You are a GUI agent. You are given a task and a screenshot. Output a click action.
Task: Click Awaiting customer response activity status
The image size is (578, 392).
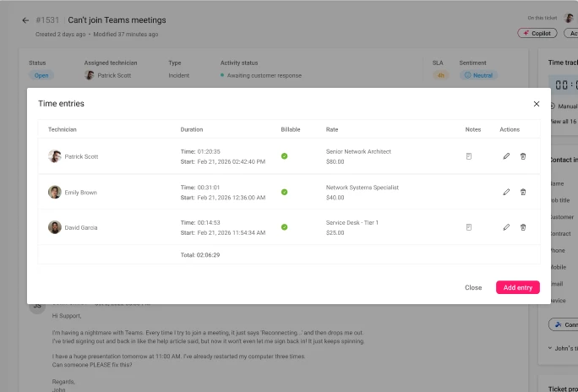261,75
